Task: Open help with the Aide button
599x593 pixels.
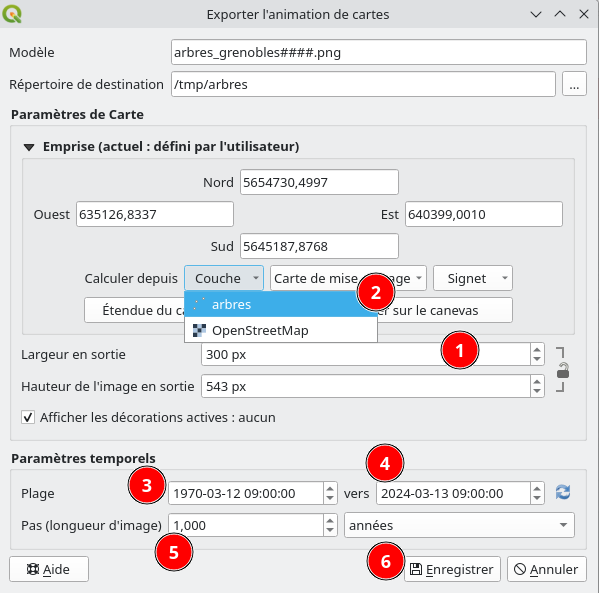Action: 49,569
